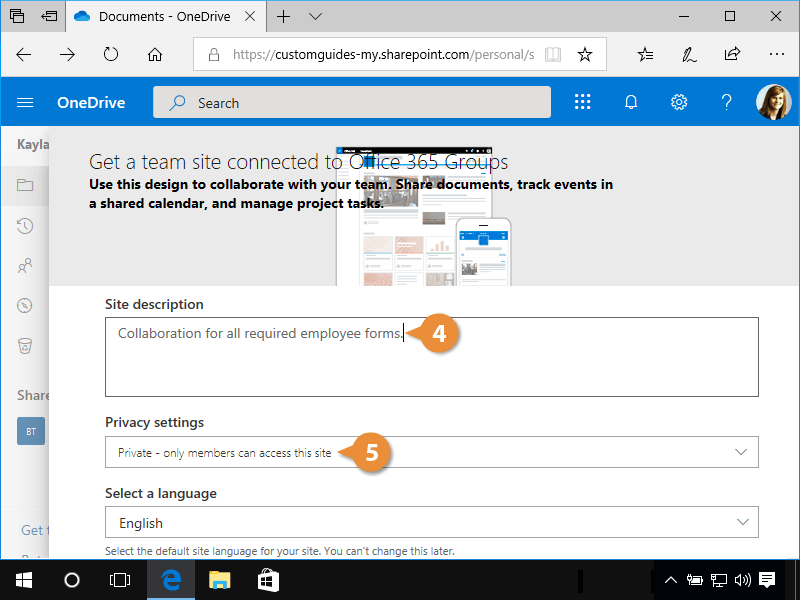Open the Action Center notifications

[x=767, y=580]
